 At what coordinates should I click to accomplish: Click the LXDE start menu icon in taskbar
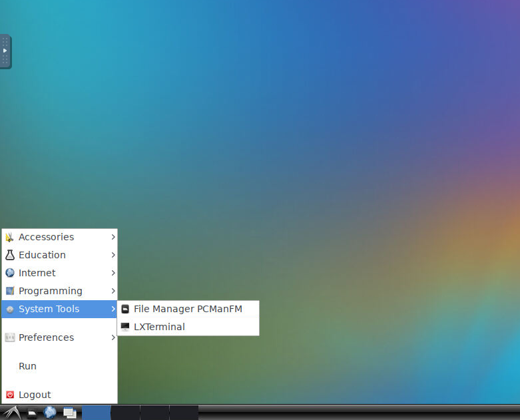11,413
